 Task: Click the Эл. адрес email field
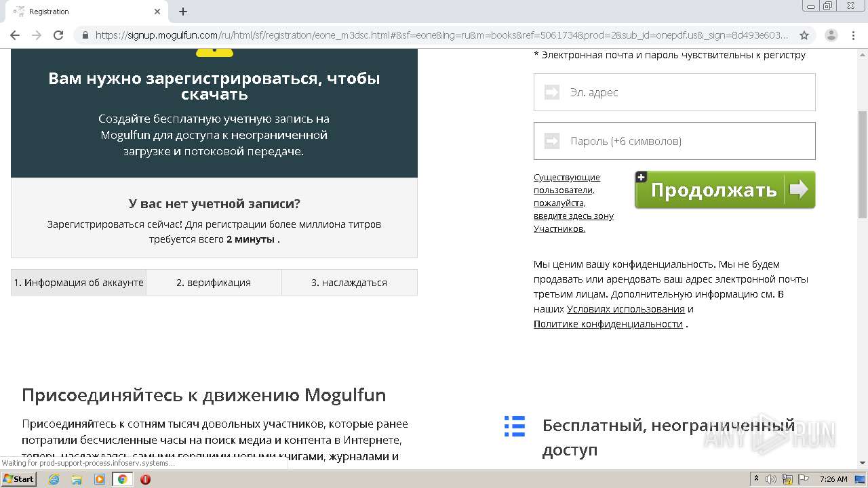click(x=674, y=92)
